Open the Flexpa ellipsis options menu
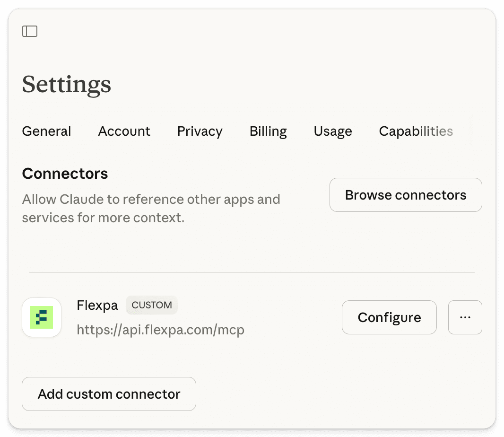504x437 pixels. pos(465,317)
